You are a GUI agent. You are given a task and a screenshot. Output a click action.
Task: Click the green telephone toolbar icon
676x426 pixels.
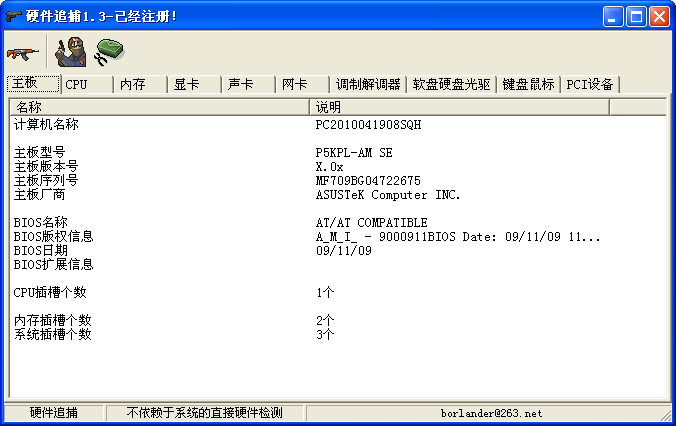108,51
